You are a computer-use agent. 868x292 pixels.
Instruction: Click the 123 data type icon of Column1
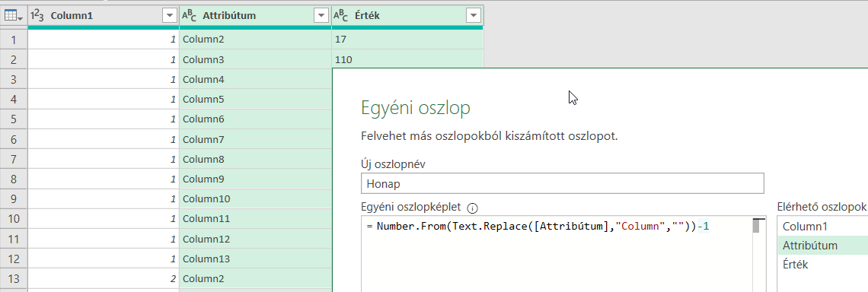pyautogui.click(x=37, y=16)
